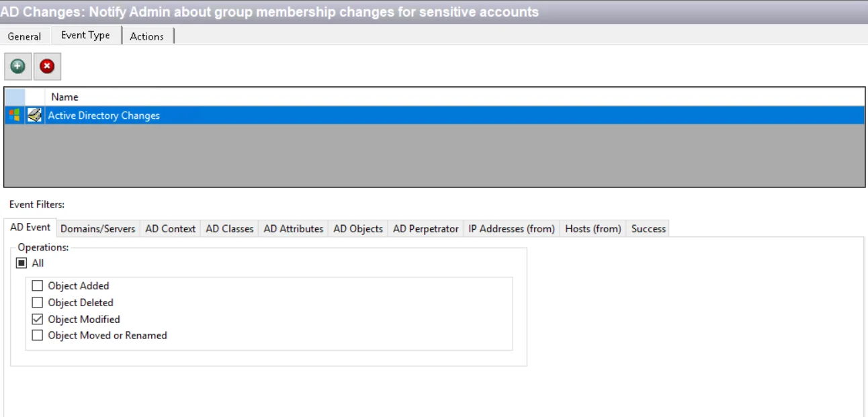The width and height of the screenshot is (868, 417).
Task: Click the green add event type icon
Action: (17, 66)
